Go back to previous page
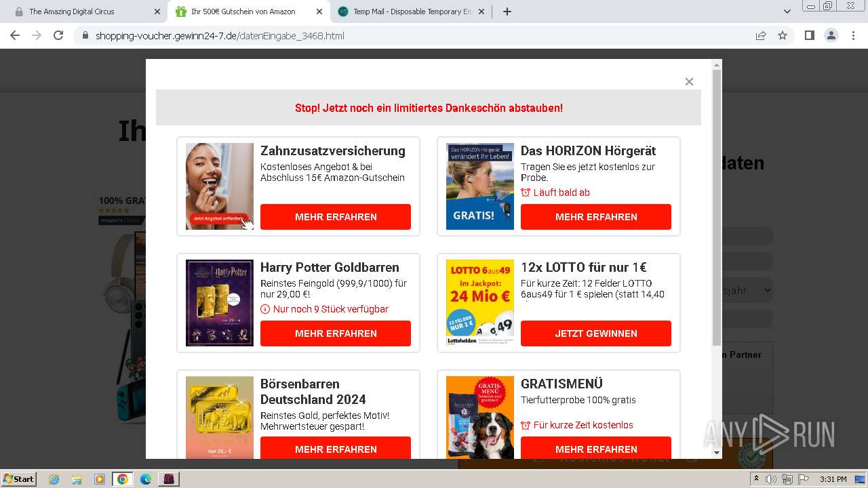The height and width of the screenshot is (488, 868). [15, 35]
